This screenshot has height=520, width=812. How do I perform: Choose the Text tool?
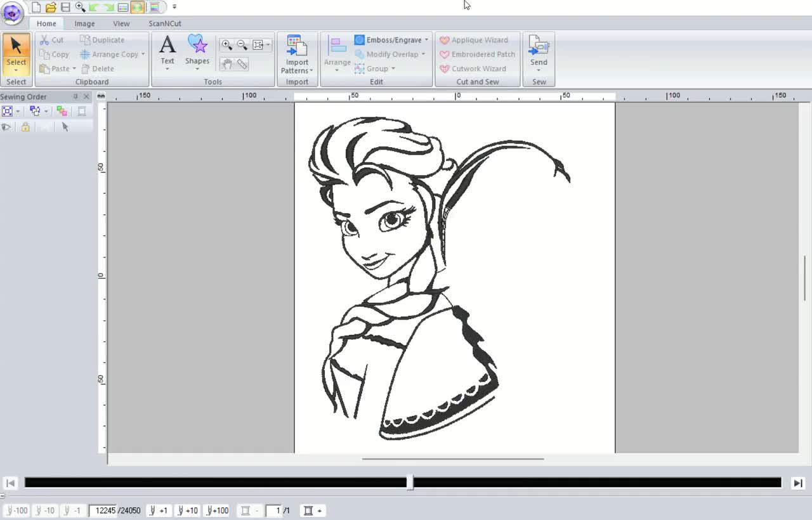(167, 53)
